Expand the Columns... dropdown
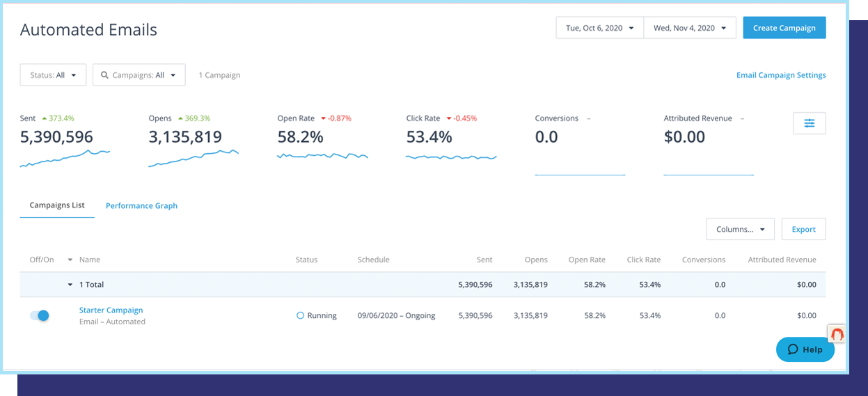Image resolution: width=868 pixels, height=396 pixels. click(x=740, y=229)
